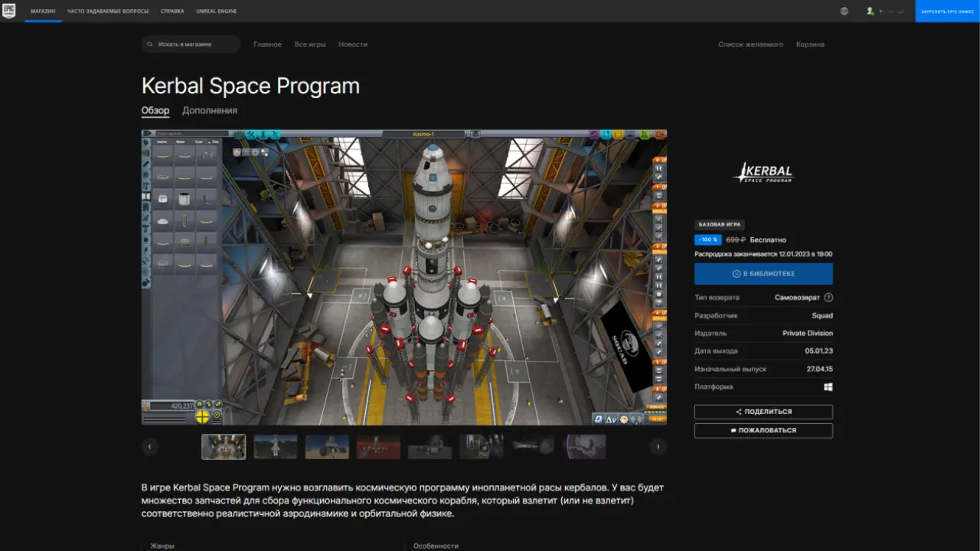Click the Epic Games logo
The width and height of the screenshot is (980, 551).
click(8, 11)
